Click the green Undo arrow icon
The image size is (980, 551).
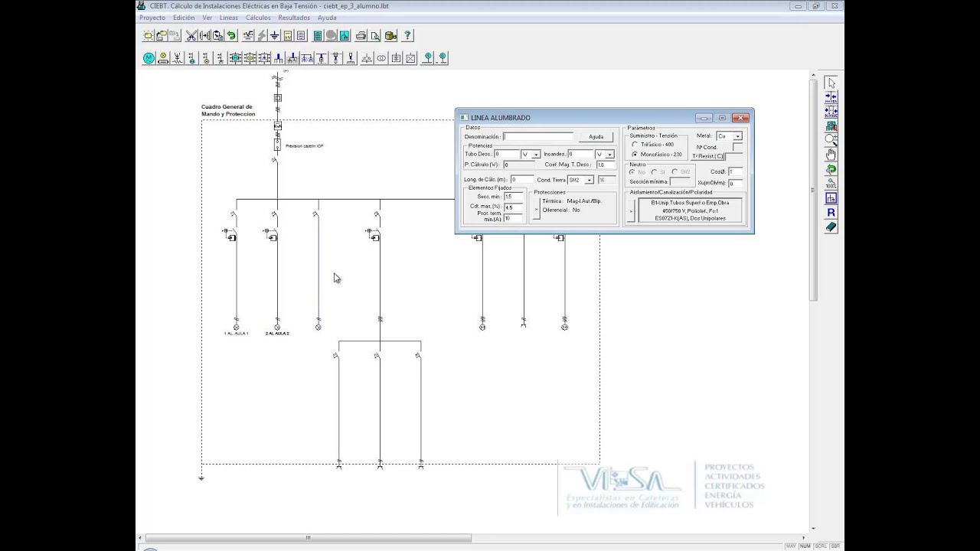click(x=231, y=35)
